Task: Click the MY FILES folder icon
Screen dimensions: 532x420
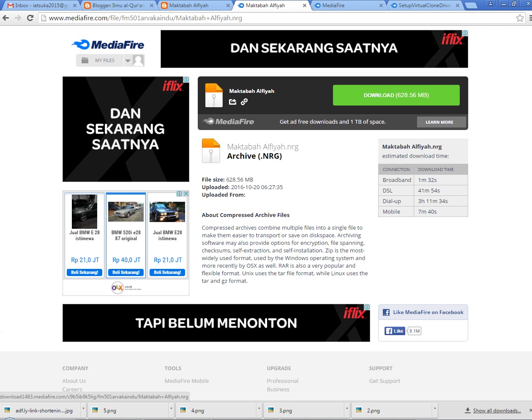Action: click(85, 60)
